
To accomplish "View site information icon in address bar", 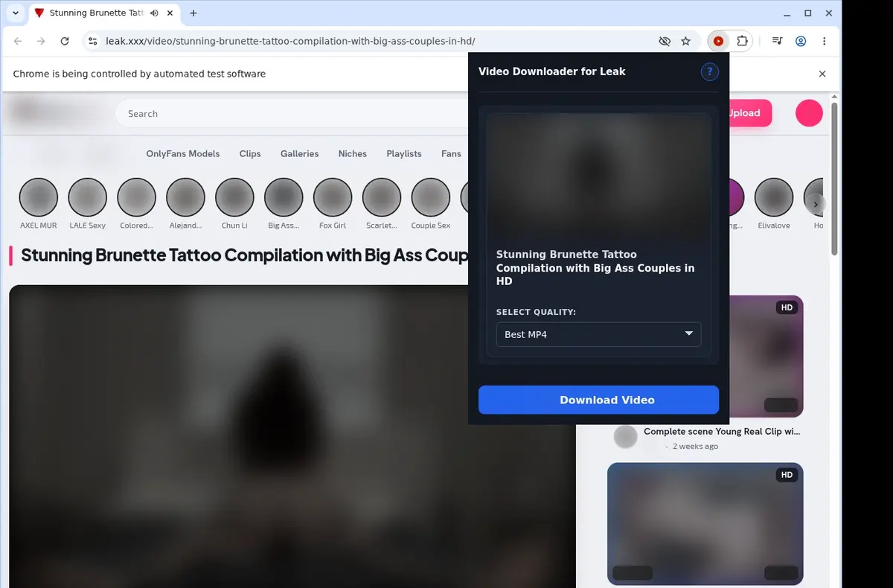I will pos(92,42).
